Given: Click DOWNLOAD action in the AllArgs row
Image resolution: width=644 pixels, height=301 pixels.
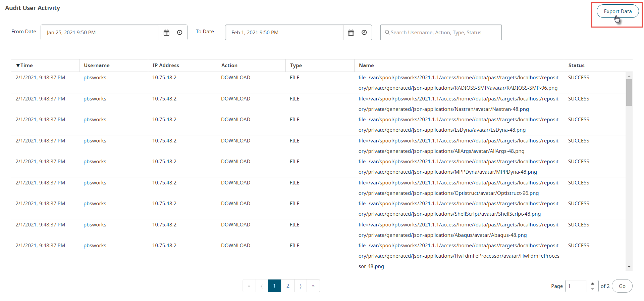Looking at the screenshot, I should (235, 141).
